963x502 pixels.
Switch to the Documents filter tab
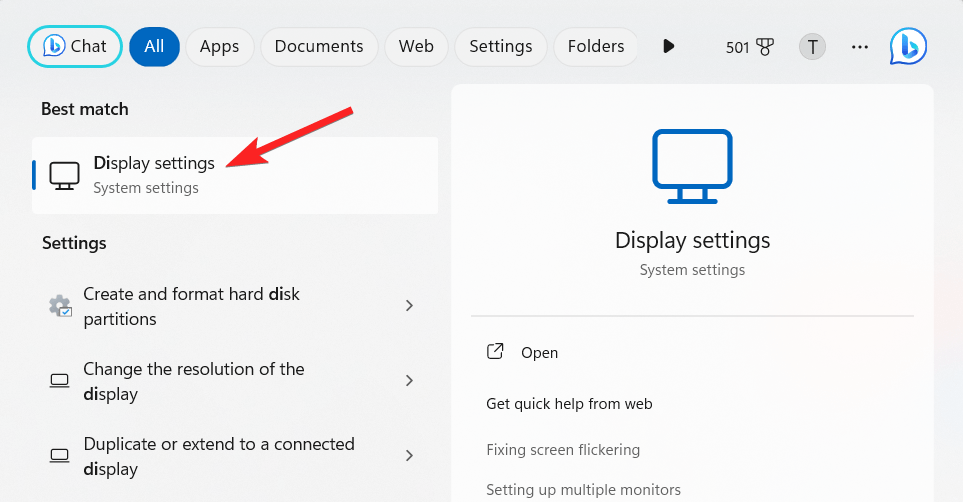(319, 46)
